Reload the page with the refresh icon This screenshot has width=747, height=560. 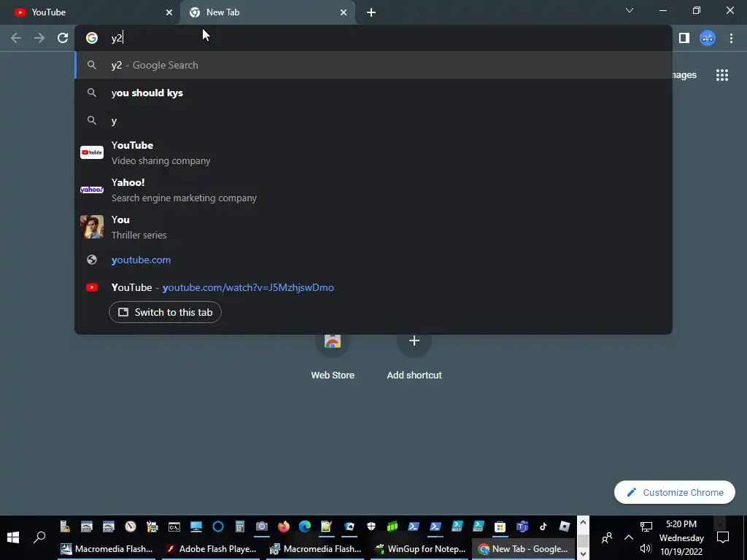point(63,38)
